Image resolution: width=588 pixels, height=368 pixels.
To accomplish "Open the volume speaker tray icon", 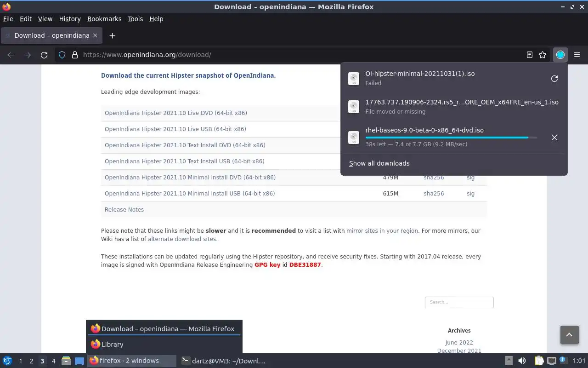I will pyautogui.click(x=522, y=361).
